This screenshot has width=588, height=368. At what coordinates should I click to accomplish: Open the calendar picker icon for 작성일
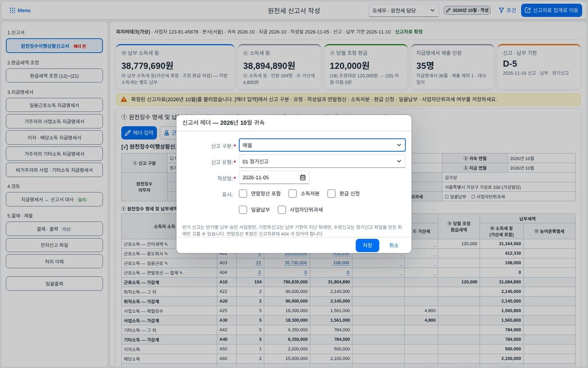(x=303, y=178)
